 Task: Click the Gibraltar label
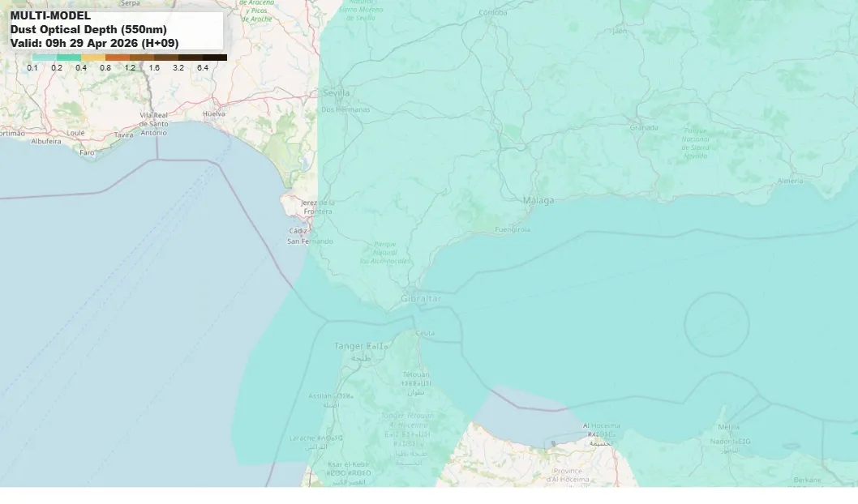click(x=423, y=297)
